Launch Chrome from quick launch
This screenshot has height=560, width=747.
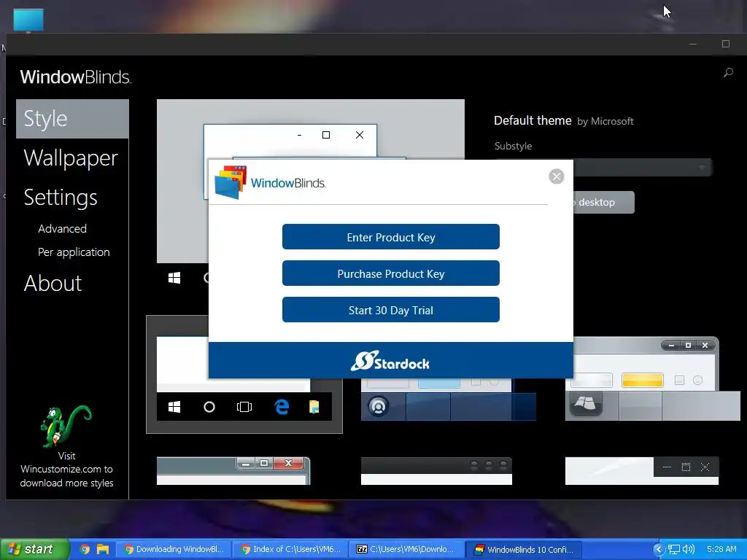pyautogui.click(x=85, y=549)
